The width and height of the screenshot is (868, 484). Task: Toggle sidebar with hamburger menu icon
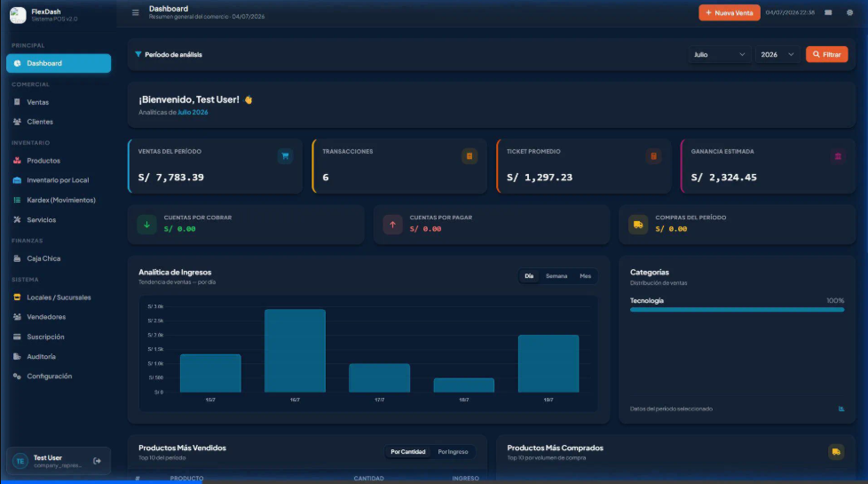(x=135, y=12)
